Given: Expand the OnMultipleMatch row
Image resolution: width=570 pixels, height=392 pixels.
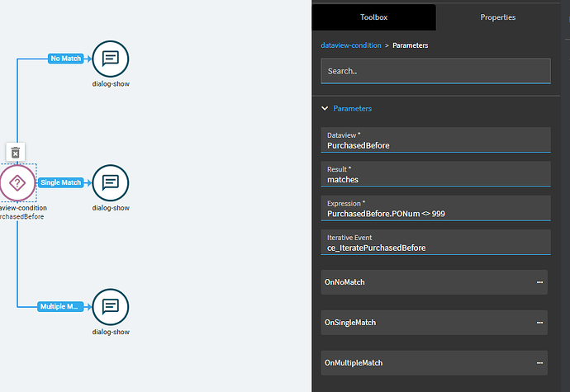Looking at the screenshot, I should [434, 363].
